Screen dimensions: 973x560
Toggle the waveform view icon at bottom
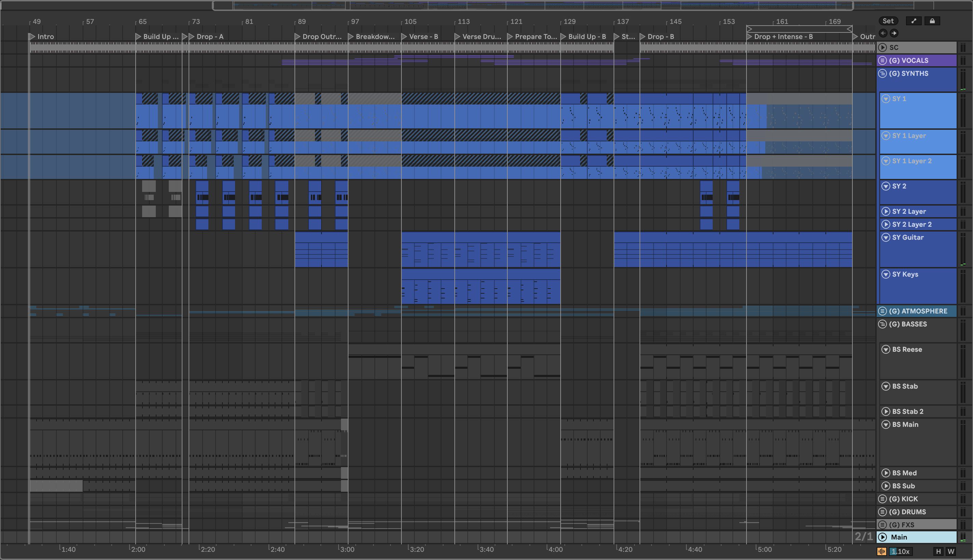pos(882,551)
